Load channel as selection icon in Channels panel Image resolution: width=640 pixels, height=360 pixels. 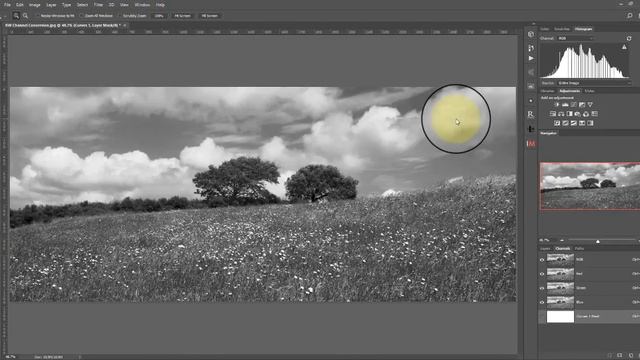[x=610, y=355]
